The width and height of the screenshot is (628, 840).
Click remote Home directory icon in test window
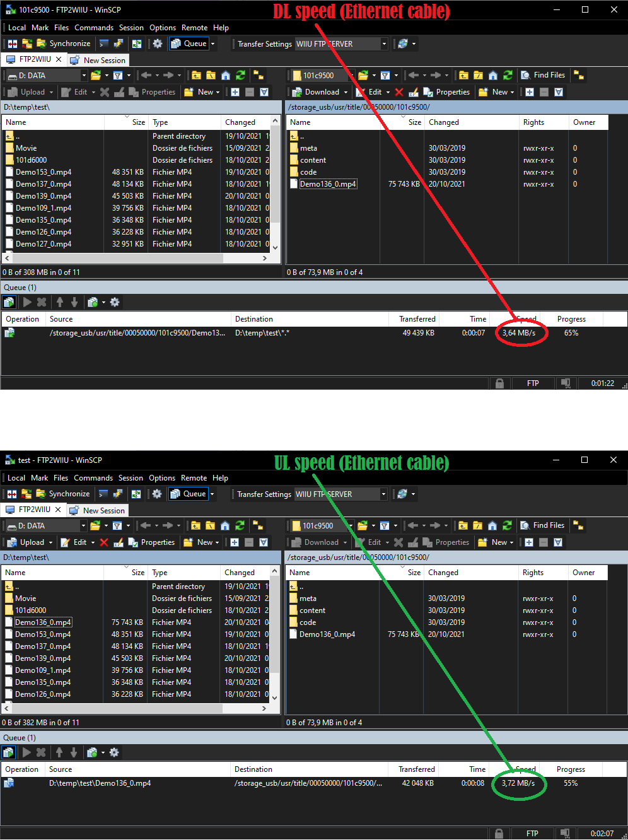tap(492, 525)
